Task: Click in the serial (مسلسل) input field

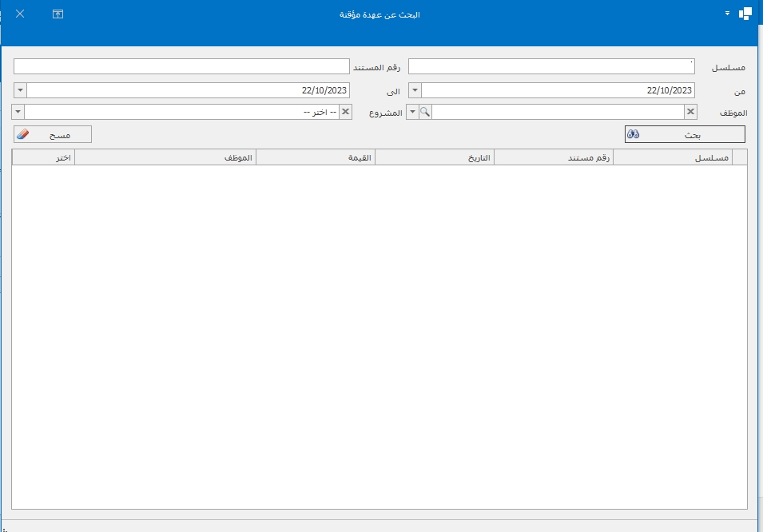Action: [x=551, y=66]
